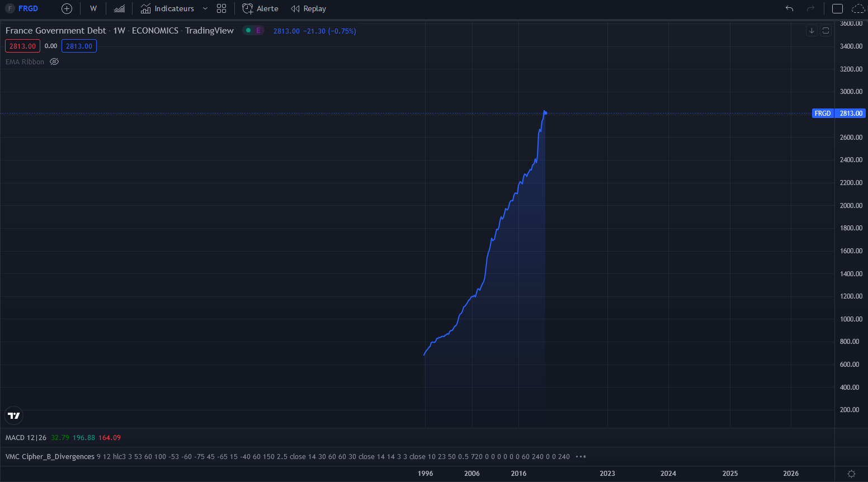The height and width of the screenshot is (482, 868).
Task: Open the W timeframe interval selector
Action: (93, 8)
